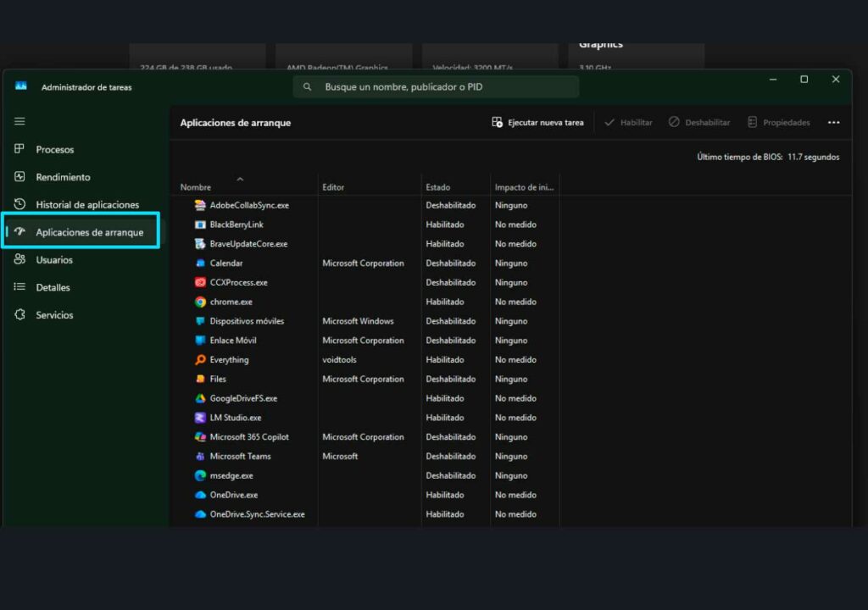Click the Procesos sidebar icon
The height and width of the screenshot is (610, 868).
(19, 148)
